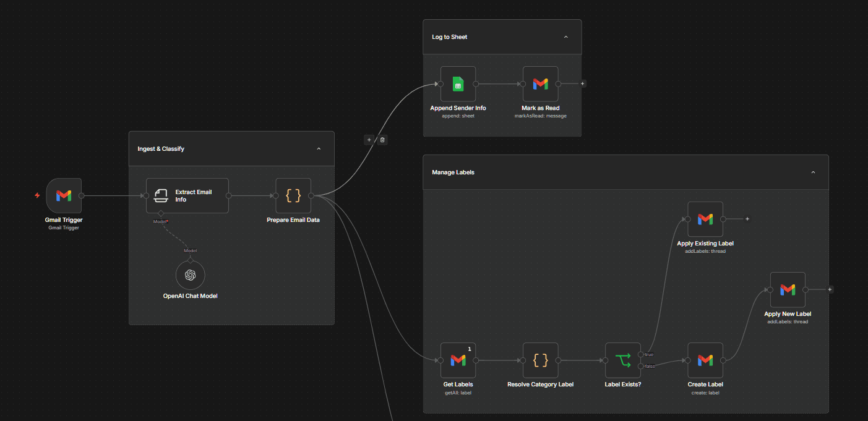The height and width of the screenshot is (421, 868).
Task: Click the Ingest & Classify group title
Action: tap(161, 149)
